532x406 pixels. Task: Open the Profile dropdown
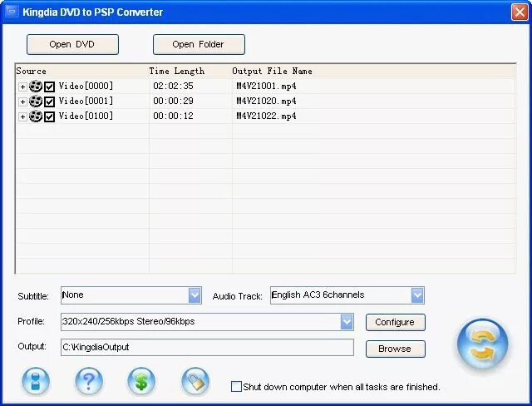[x=347, y=322]
